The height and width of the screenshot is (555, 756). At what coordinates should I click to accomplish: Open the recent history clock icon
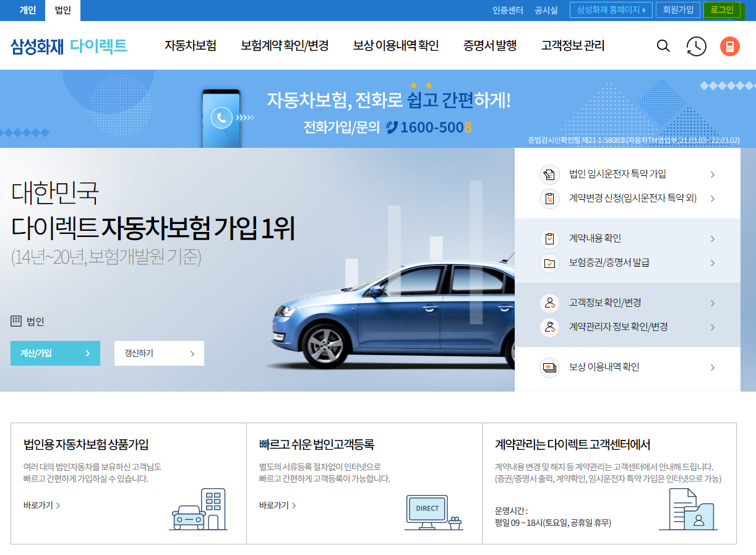(697, 46)
